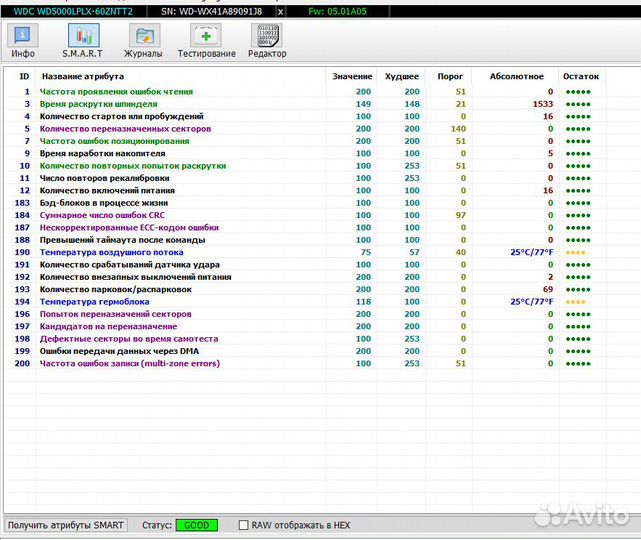Select the Время раскрутки шпинделя row
The height and width of the screenshot is (540, 641).
tap(96, 104)
